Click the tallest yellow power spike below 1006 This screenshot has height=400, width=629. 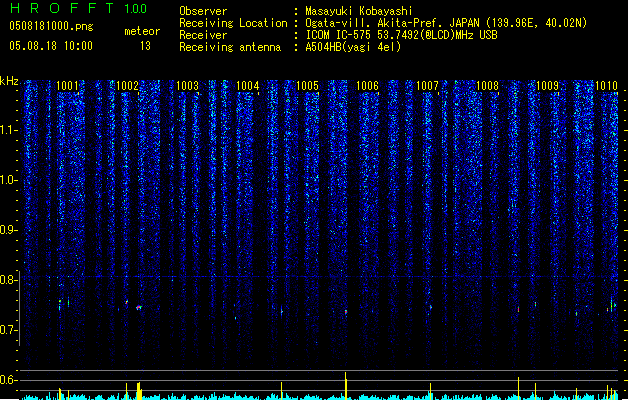346,386
